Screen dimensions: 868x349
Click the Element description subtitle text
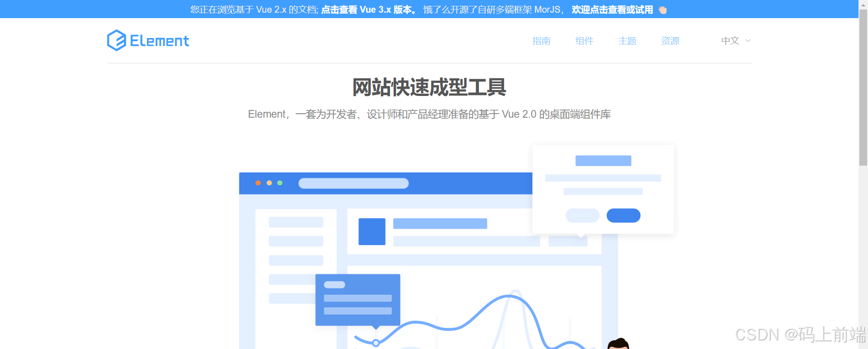(x=429, y=114)
